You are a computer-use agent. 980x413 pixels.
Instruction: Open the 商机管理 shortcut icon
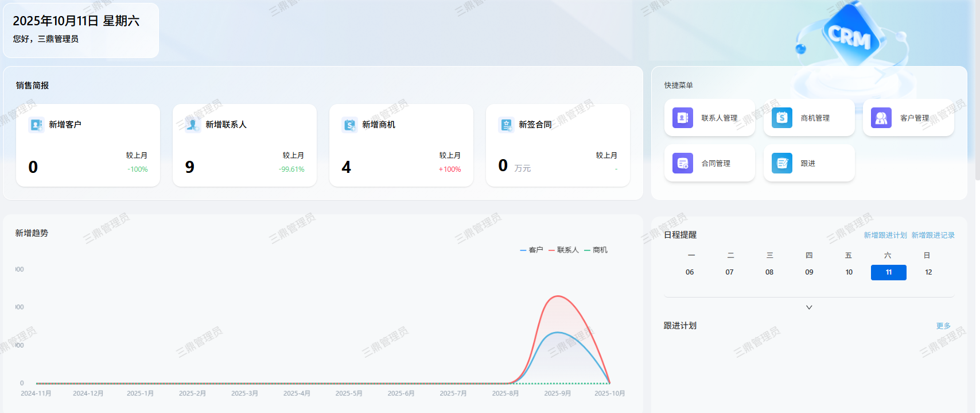782,118
